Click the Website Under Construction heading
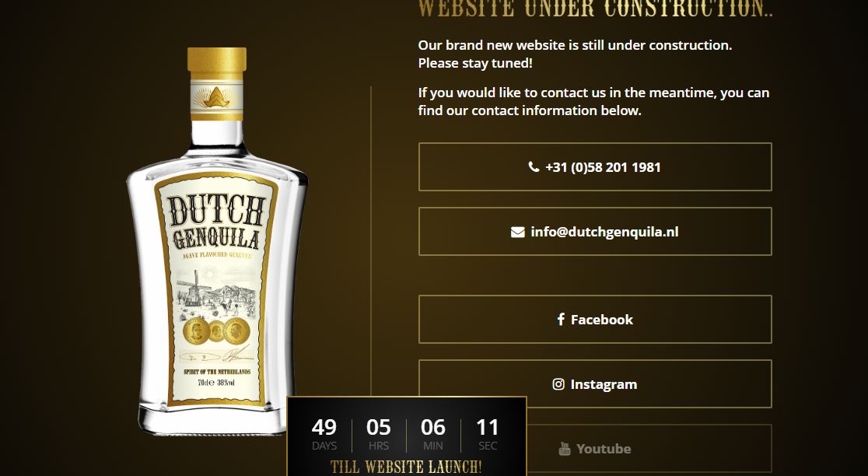Image resolution: width=868 pixels, height=476 pixels. [595, 9]
